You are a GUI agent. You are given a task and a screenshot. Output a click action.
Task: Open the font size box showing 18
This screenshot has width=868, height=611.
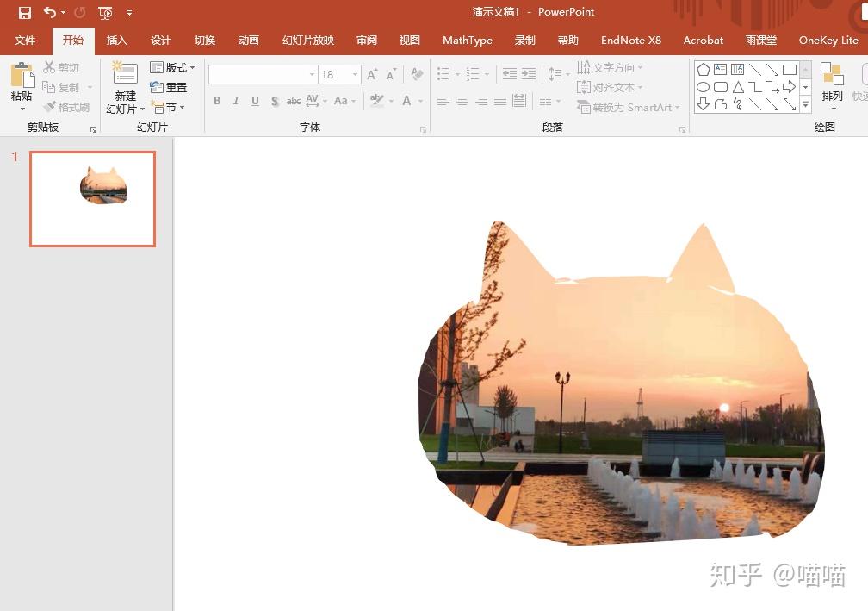click(340, 74)
